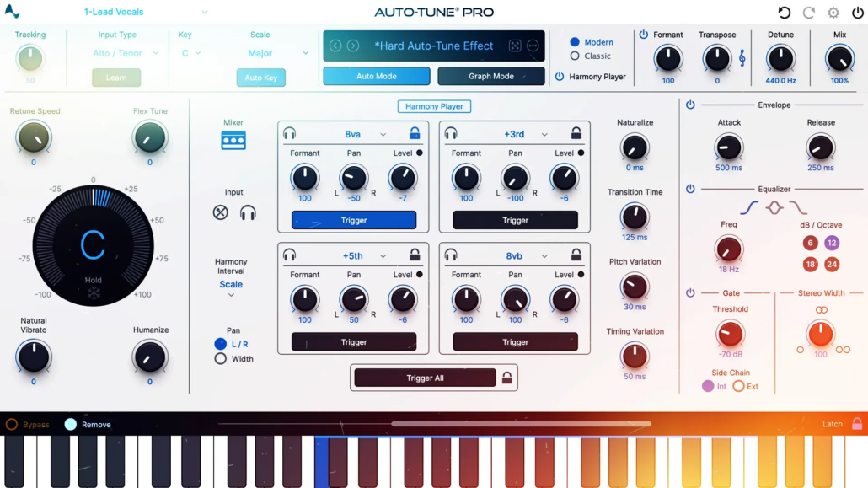Image resolution: width=868 pixels, height=488 pixels.
Task: Click the pitch Hold snowflake icon
Action: pyautogui.click(x=94, y=293)
